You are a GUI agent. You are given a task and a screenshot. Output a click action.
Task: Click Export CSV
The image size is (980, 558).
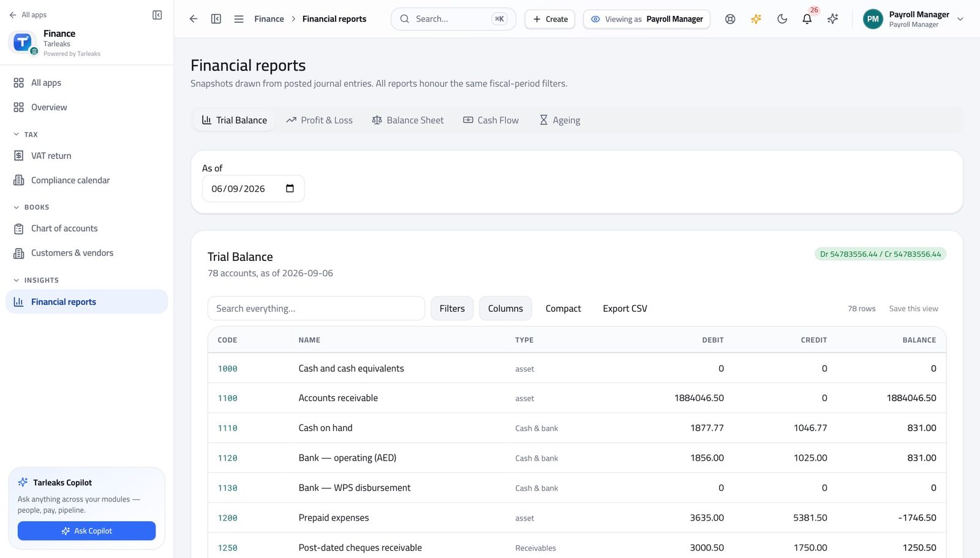click(625, 309)
